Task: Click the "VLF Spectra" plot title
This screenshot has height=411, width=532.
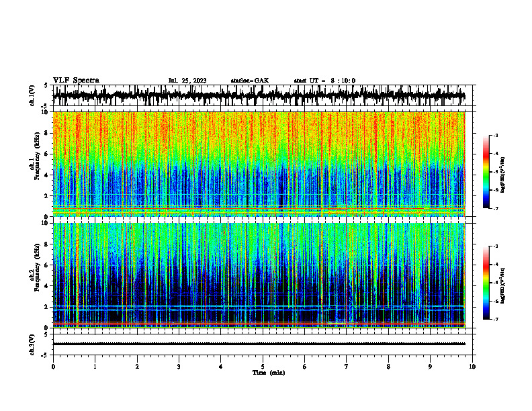Action: (76, 81)
